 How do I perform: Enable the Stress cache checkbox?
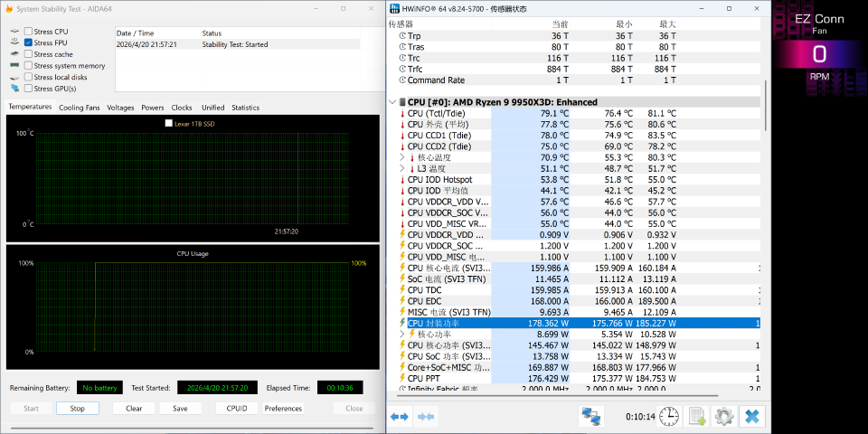tap(28, 54)
